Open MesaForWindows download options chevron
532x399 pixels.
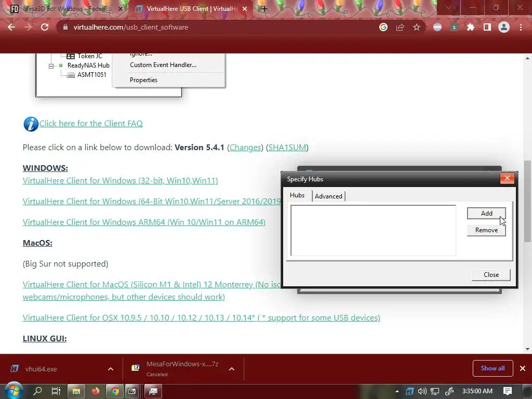[x=232, y=369]
